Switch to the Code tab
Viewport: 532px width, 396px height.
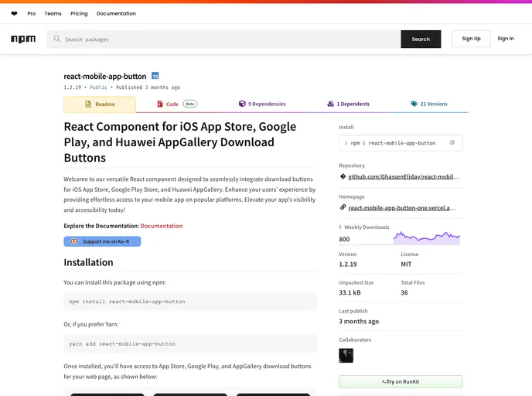177,104
